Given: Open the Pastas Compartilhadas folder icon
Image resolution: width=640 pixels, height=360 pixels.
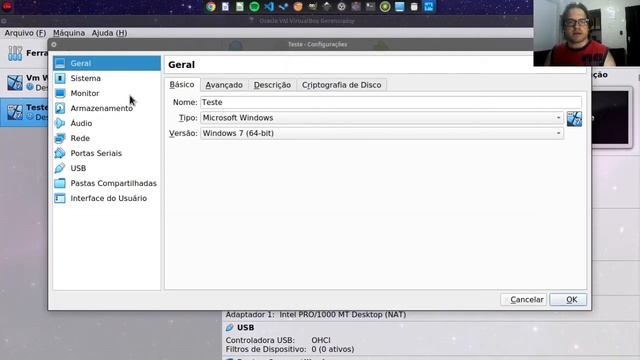Looking at the screenshot, I should (x=60, y=183).
